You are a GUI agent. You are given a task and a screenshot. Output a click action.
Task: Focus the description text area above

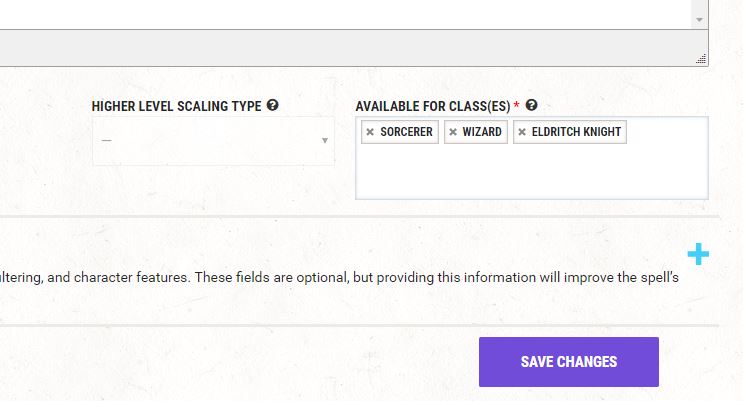tap(345, 14)
